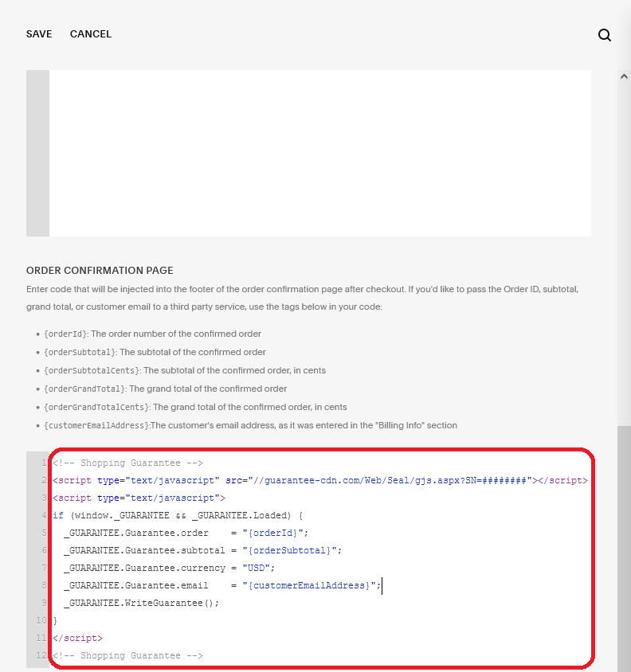Click the vertical scrollbar thumb
Image resolution: width=631 pixels, height=672 pixels.
tap(624, 549)
